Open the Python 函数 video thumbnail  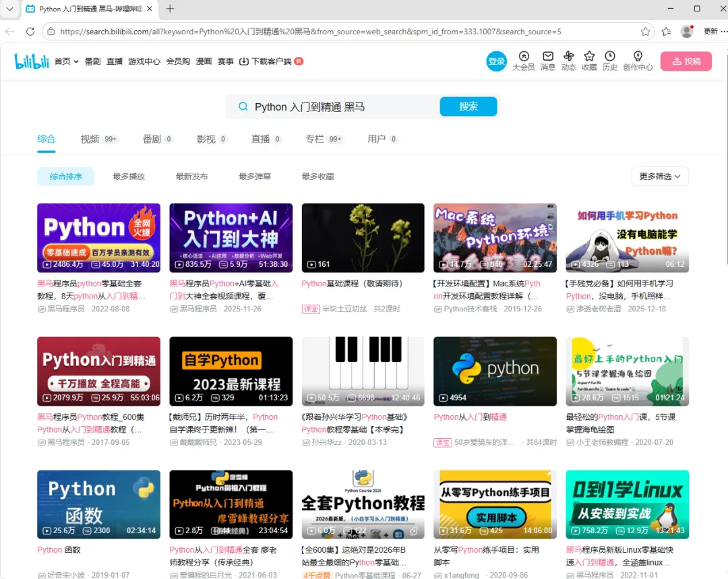pos(98,504)
